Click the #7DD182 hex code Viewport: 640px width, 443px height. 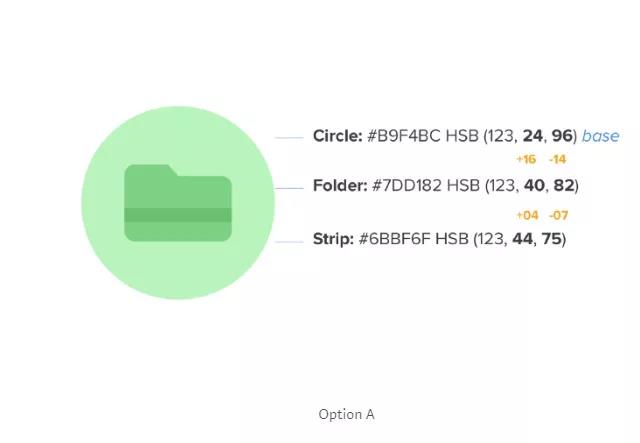407,186
